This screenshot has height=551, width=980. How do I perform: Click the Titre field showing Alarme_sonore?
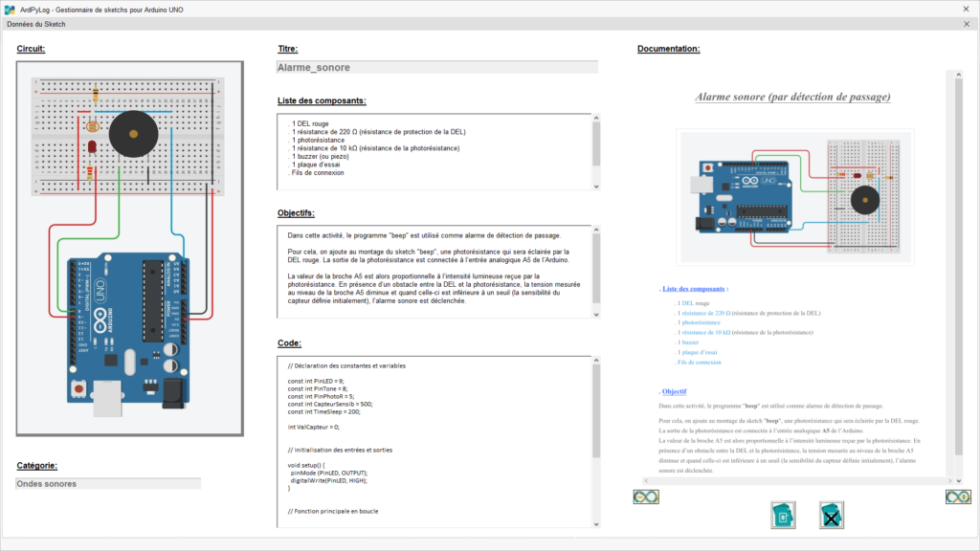(436, 68)
